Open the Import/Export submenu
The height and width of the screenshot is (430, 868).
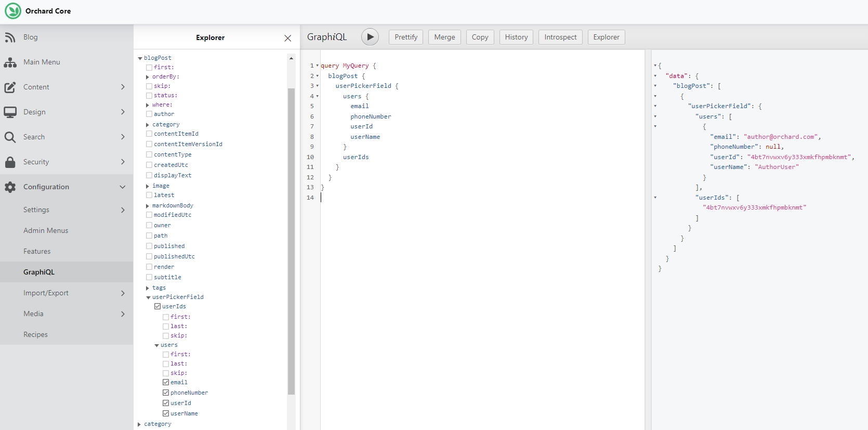point(67,293)
